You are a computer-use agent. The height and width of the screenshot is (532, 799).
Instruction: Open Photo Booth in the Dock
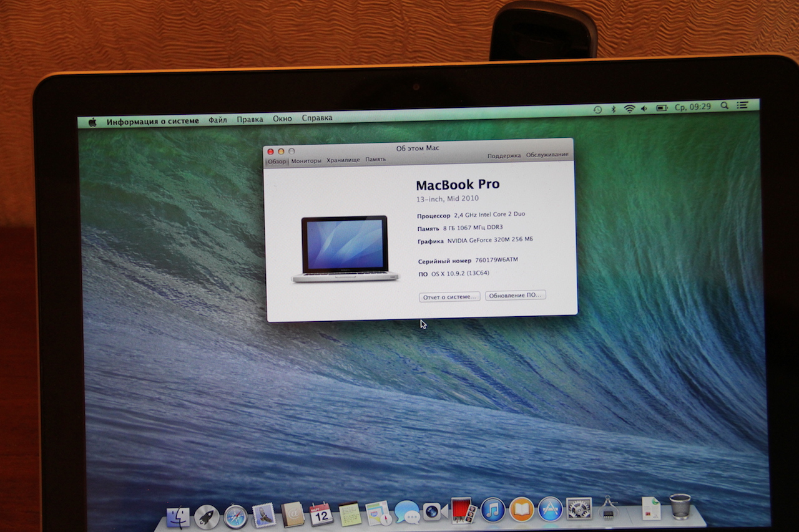point(464,510)
